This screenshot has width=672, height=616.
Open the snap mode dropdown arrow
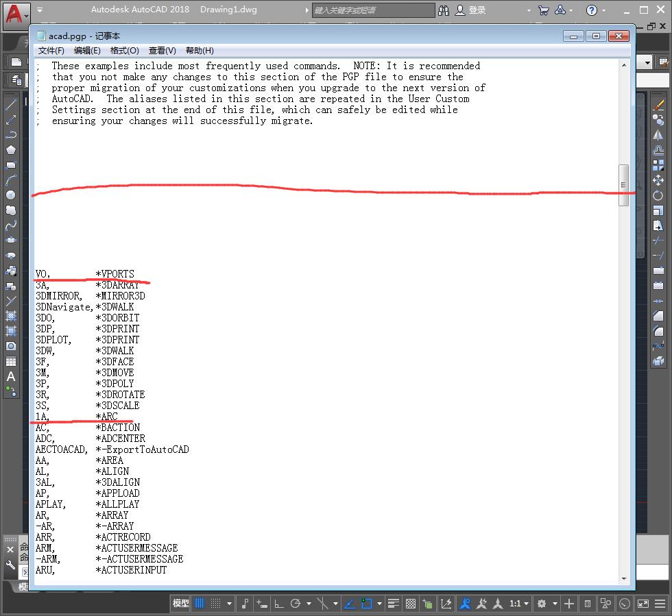tap(229, 604)
